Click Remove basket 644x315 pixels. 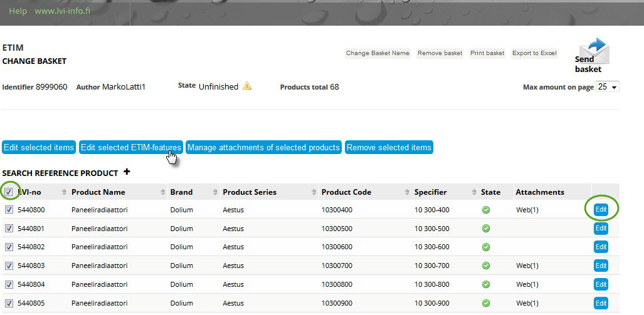(440, 53)
